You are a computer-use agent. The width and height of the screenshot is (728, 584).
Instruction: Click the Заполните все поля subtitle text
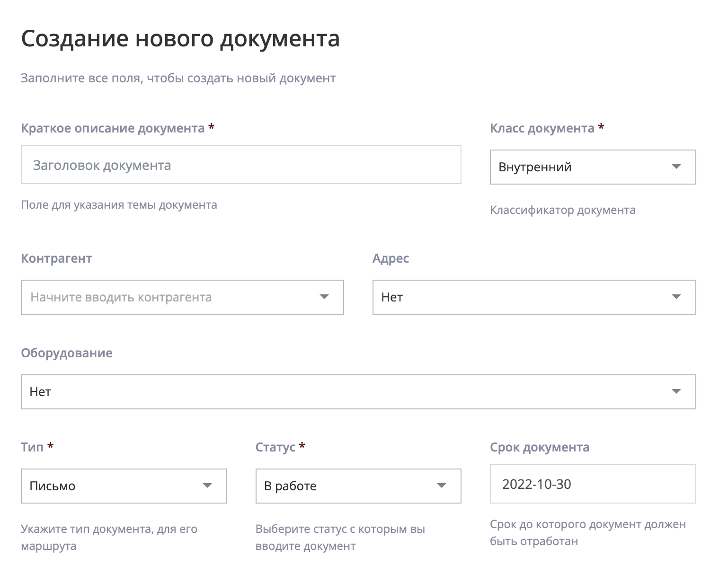click(178, 78)
